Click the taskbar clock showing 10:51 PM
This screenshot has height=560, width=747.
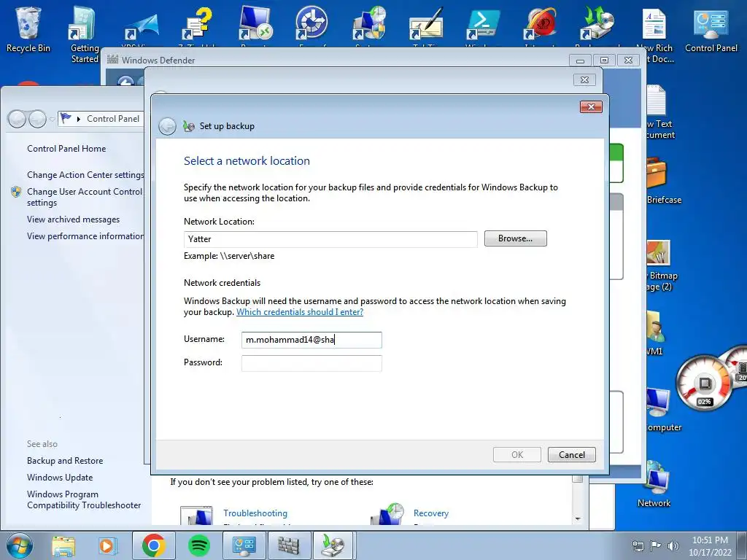tap(710, 546)
